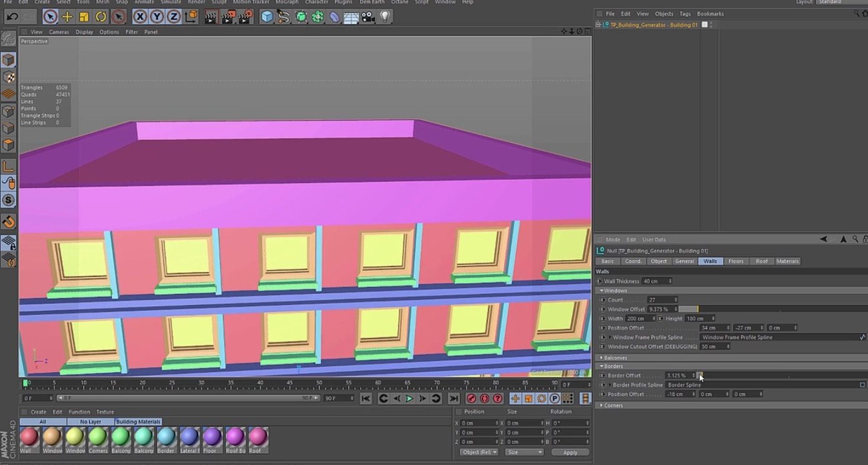The height and width of the screenshot is (465, 868).
Task: Switch to the General tab
Action: click(684, 261)
